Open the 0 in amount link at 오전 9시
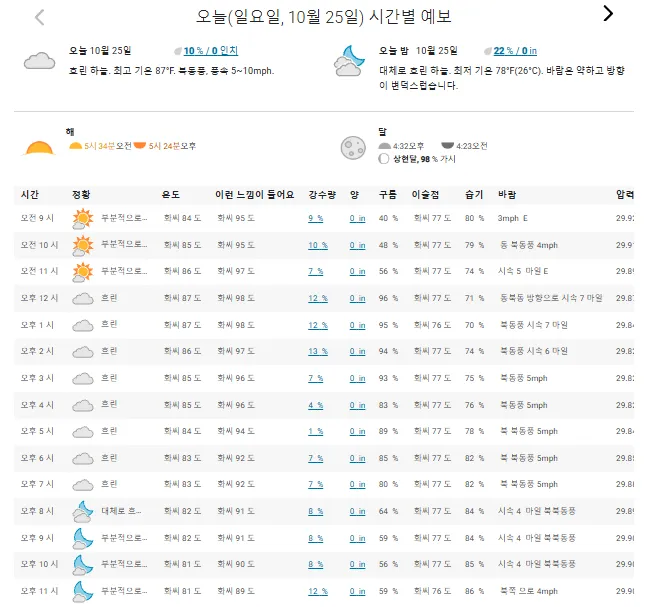The image size is (661, 607). [x=357, y=218]
